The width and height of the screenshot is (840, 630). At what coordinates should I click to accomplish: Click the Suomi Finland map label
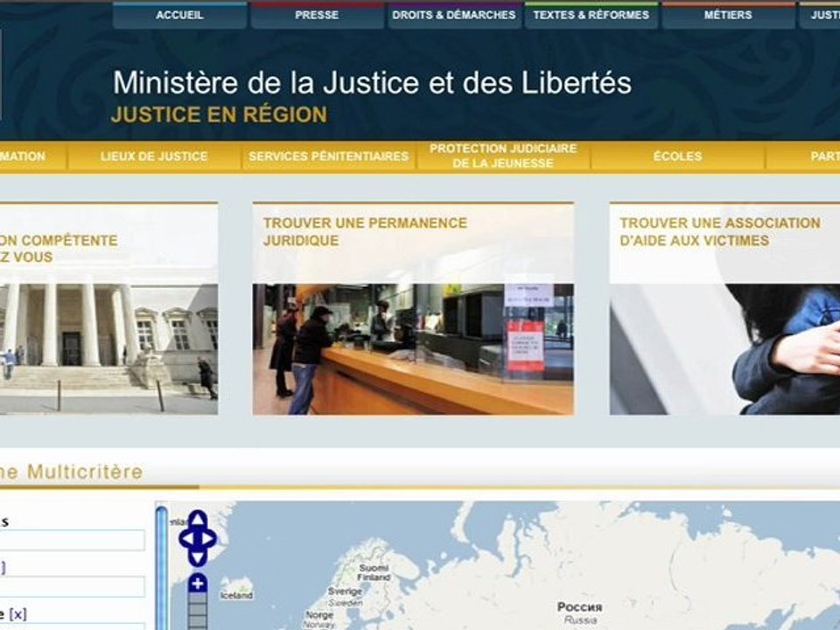pos(374,572)
